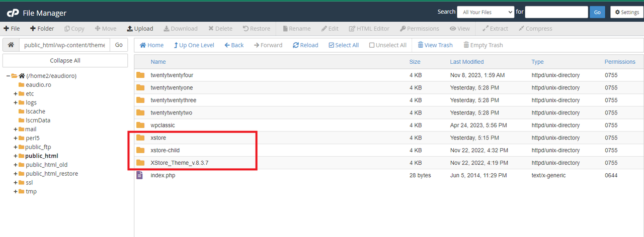Click the Delete toolbar button
644x237 pixels.
[x=220, y=29]
